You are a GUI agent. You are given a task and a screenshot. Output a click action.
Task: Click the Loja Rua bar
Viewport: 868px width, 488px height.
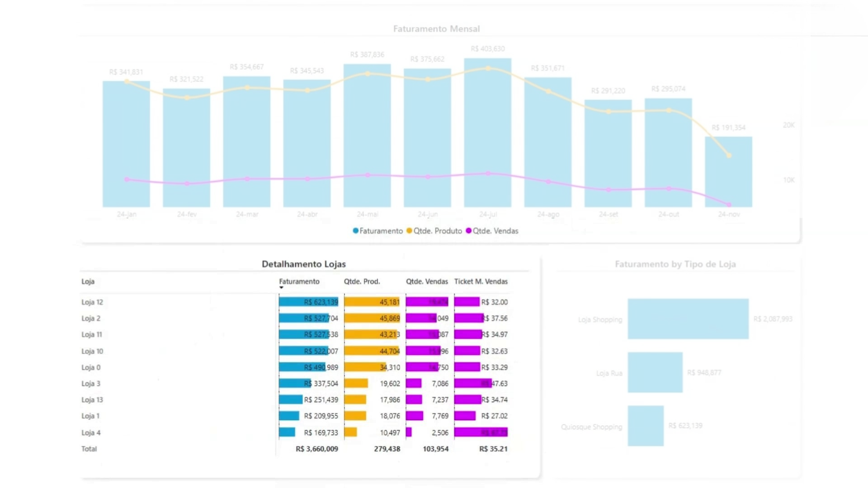(655, 373)
